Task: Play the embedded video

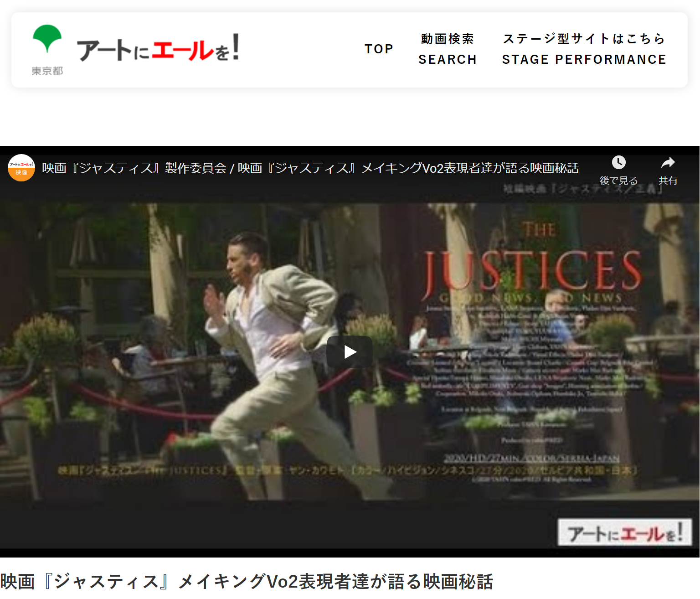Action: coord(350,352)
